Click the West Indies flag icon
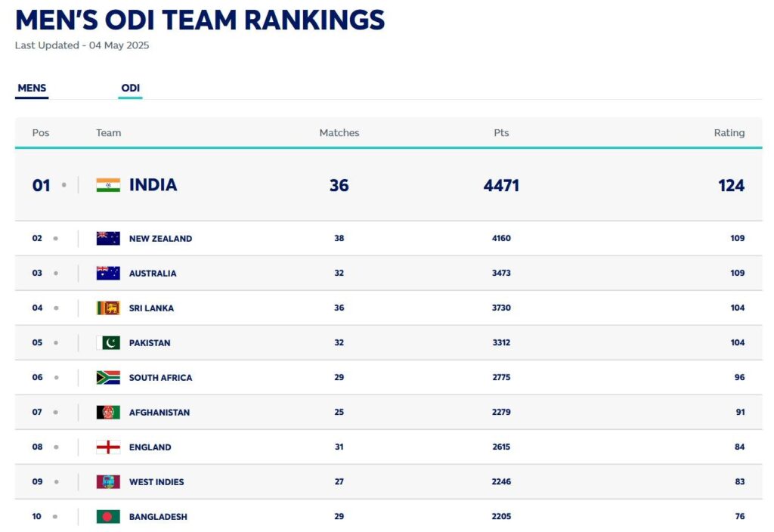Viewport: 774px width, 532px height. pos(108,481)
